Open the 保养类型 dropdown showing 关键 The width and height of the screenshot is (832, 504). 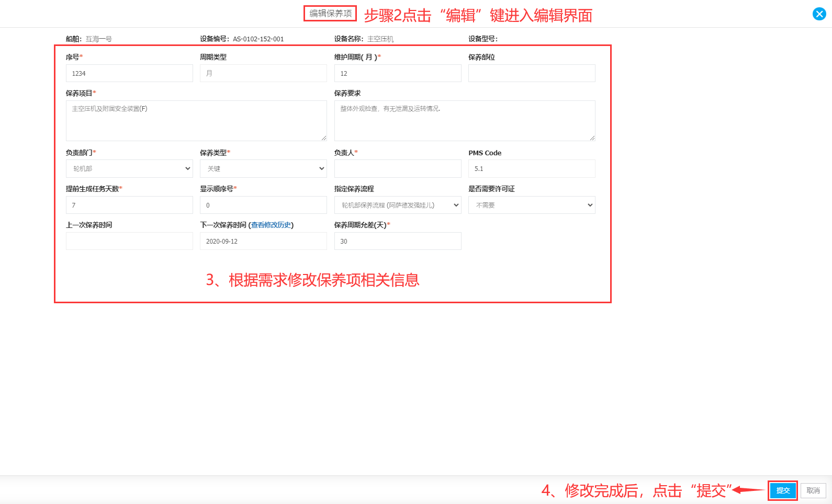tap(263, 168)
